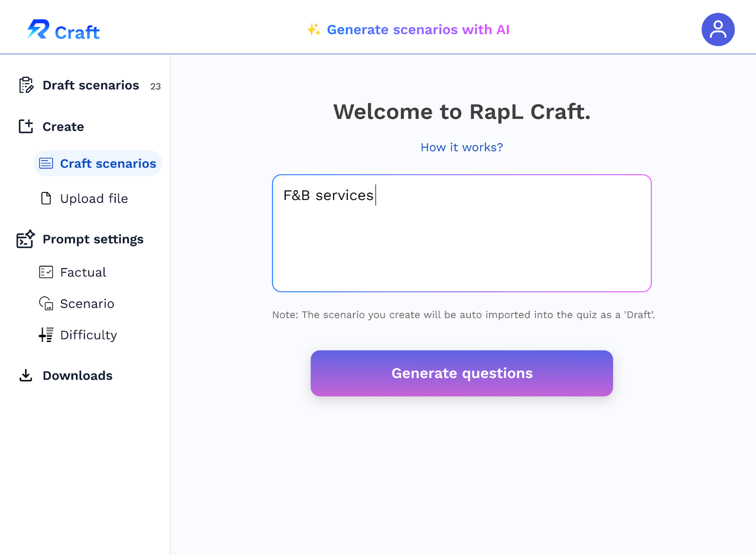Select the Create icon in the sidebar
The width and height of the screenshot is (756, 555).
tap(26, 126)
